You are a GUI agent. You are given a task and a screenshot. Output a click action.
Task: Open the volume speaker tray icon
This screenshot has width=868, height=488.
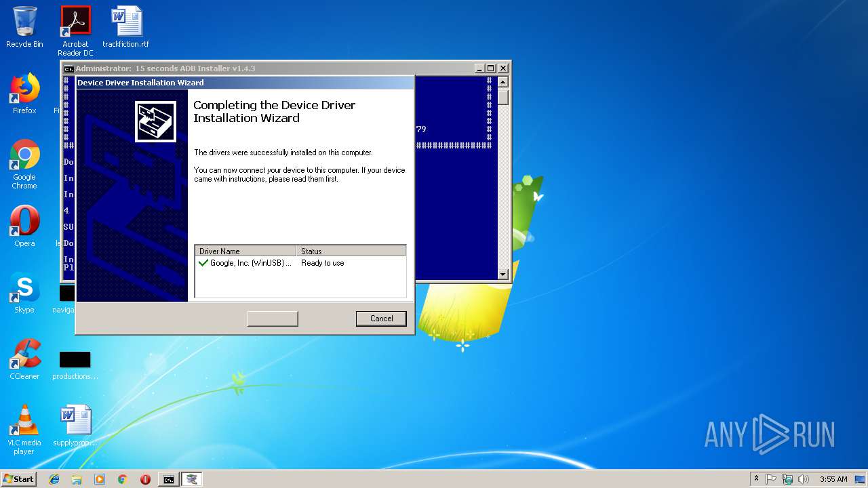pyautogui.click(x=804, y=479)
